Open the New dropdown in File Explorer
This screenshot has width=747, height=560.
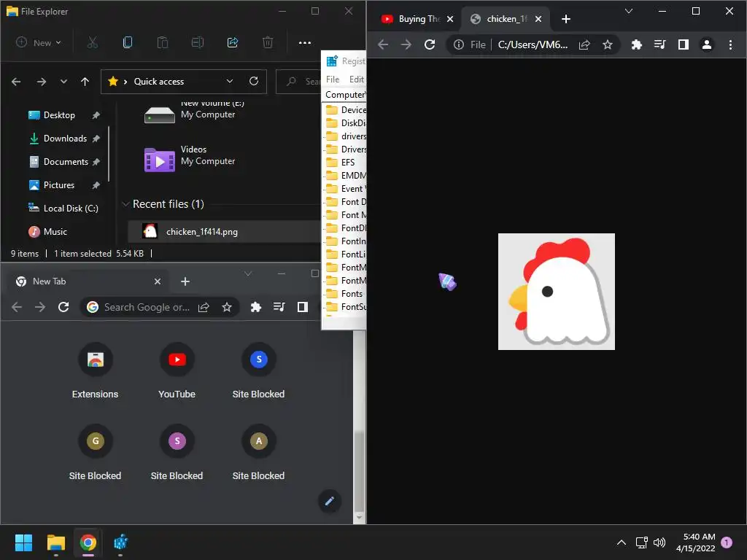click(x=39, y=42)
